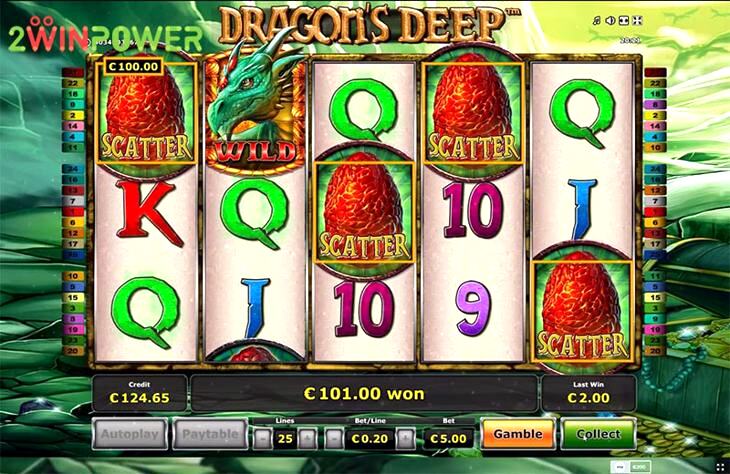Click the Scatter egg in the middle reel
The image size is (730, 474).
point(364,212)
